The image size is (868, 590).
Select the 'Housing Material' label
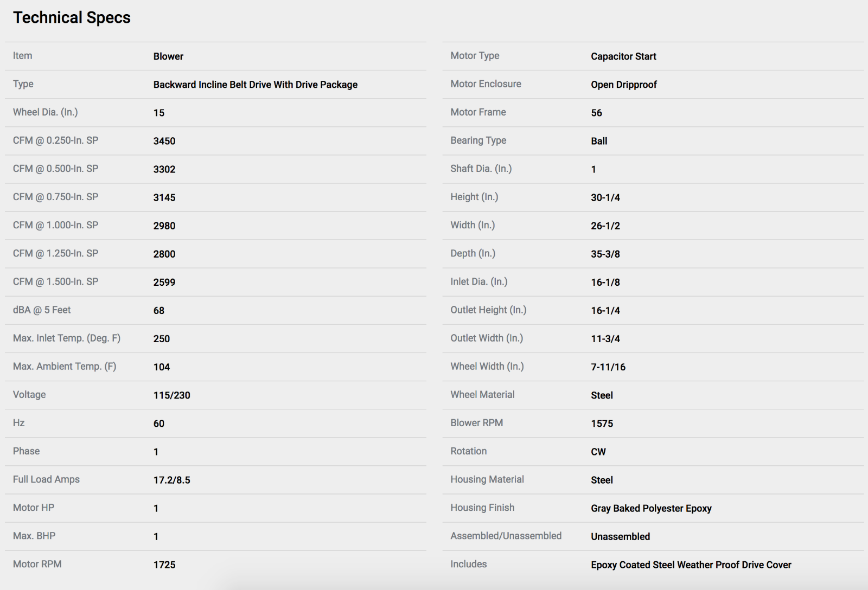pyautogui.click(x=487, y=479)
